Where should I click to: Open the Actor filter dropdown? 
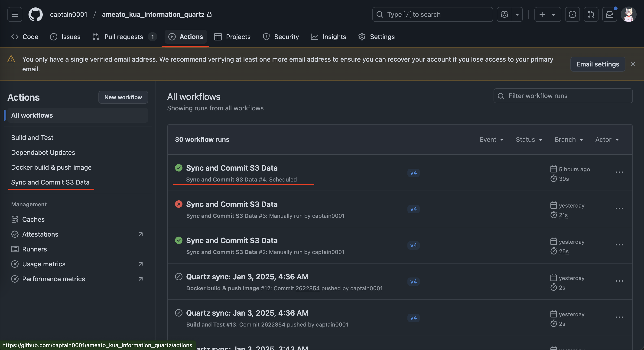click(607, 140)
